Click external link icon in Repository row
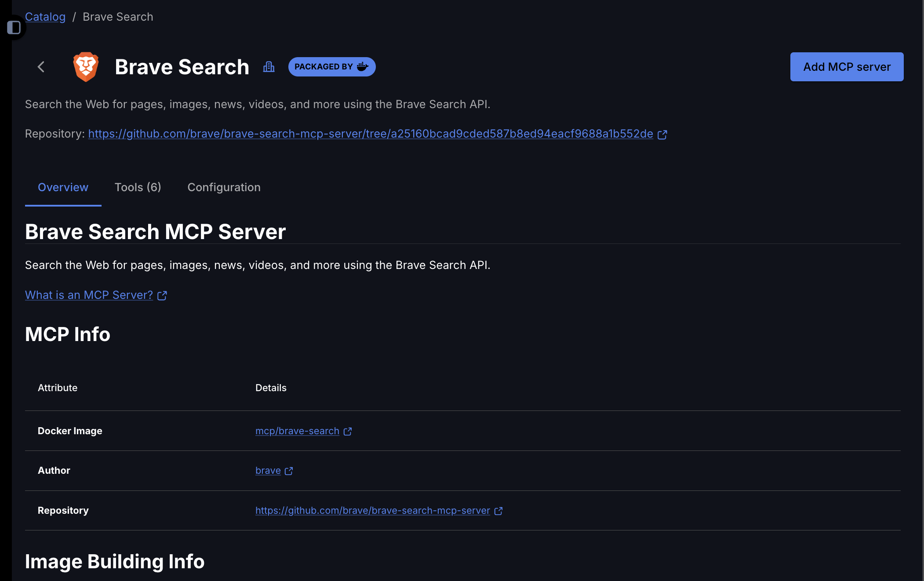This screenshot has width=924, height=581. coord(498,511)
